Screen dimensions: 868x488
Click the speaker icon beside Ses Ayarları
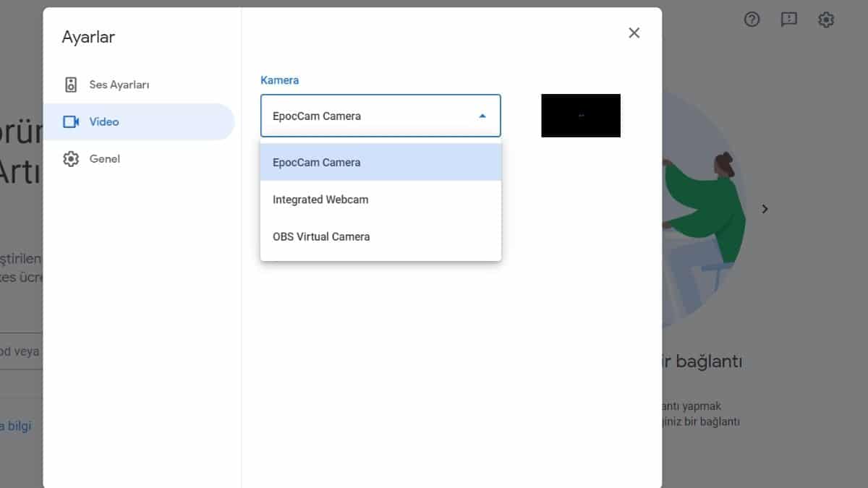point(71,85)
